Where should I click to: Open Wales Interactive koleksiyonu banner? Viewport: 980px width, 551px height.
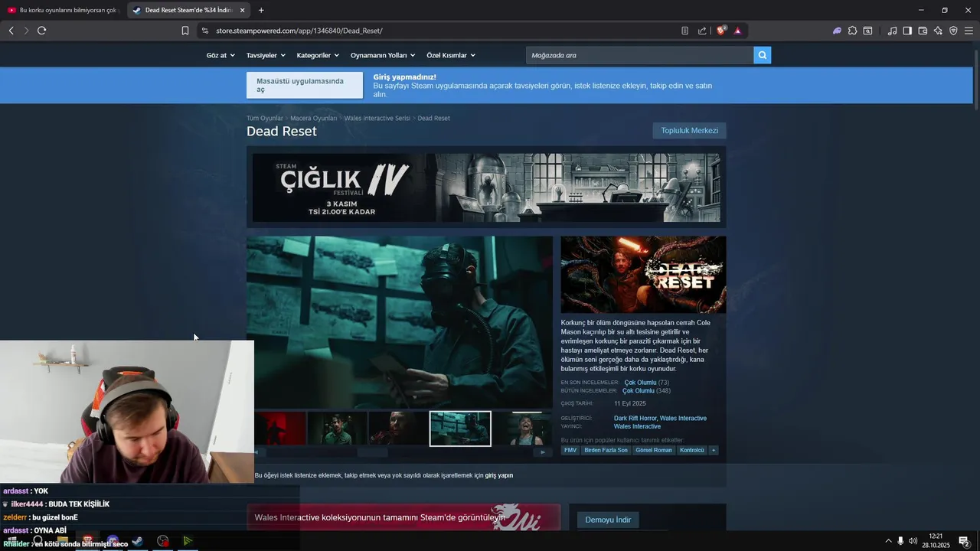tap(403, 517)
